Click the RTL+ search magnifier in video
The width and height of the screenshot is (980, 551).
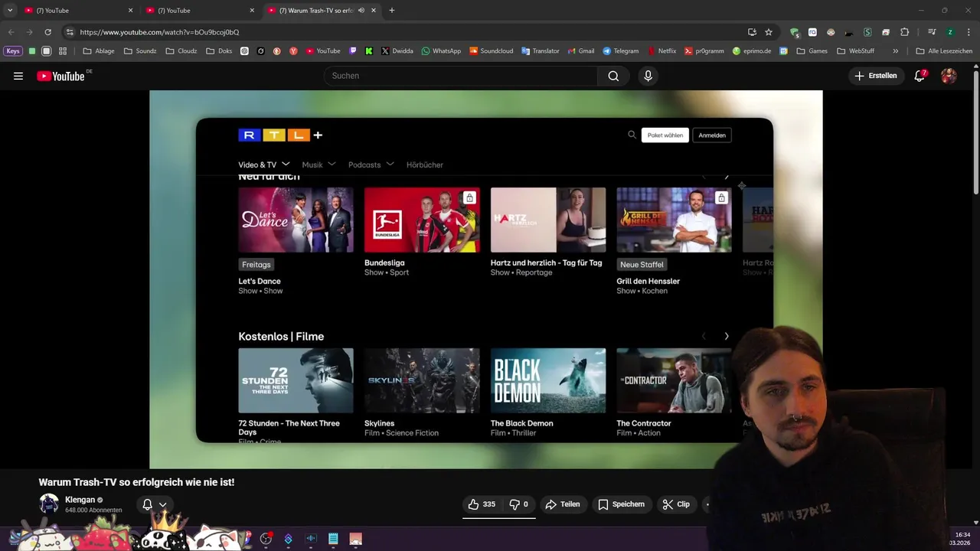point(632,135)
